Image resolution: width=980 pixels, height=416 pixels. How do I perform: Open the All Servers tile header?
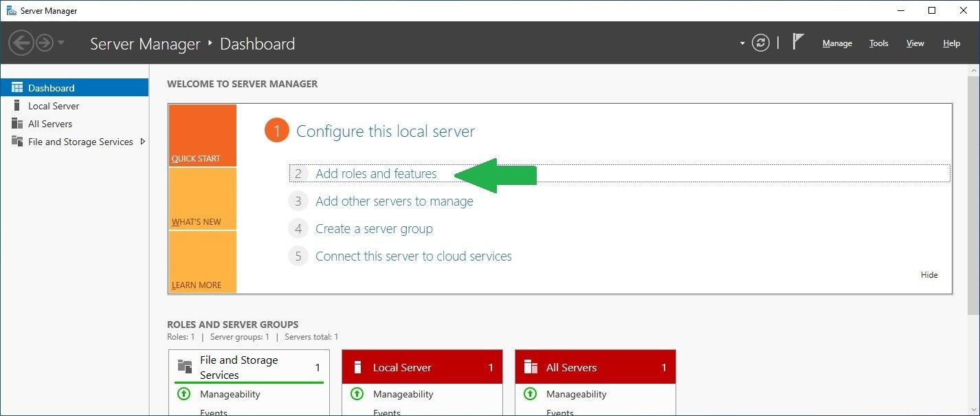[595, 367]
